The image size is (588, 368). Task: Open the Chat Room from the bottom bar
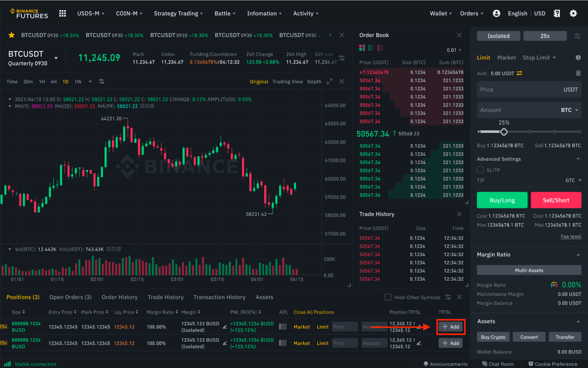pyautogui.click(x=498, y=364)
